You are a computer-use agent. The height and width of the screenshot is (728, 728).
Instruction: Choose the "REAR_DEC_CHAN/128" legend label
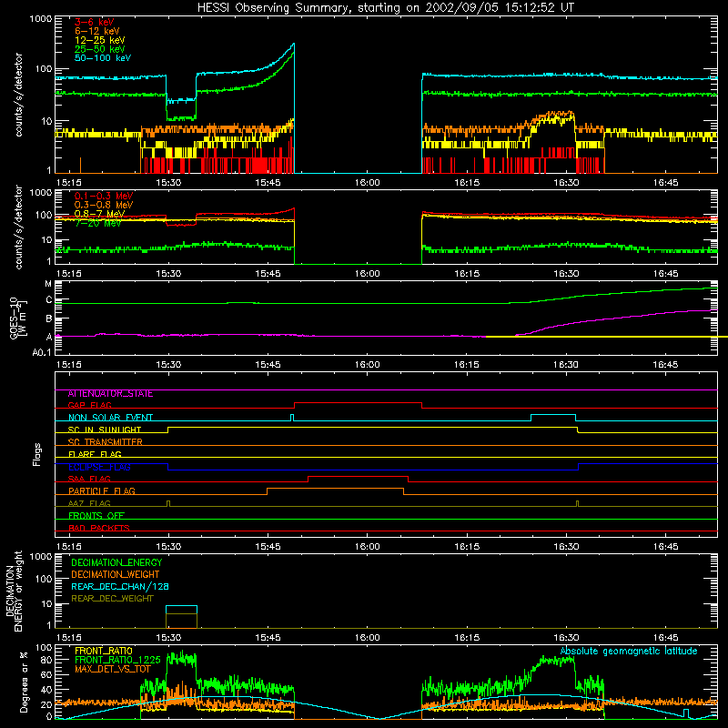(120, 586)
